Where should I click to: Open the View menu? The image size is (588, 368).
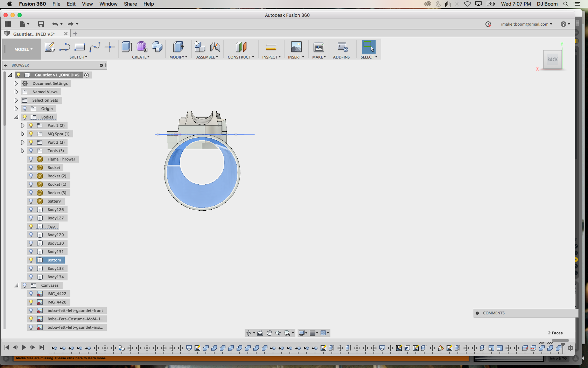click(87, 4)
